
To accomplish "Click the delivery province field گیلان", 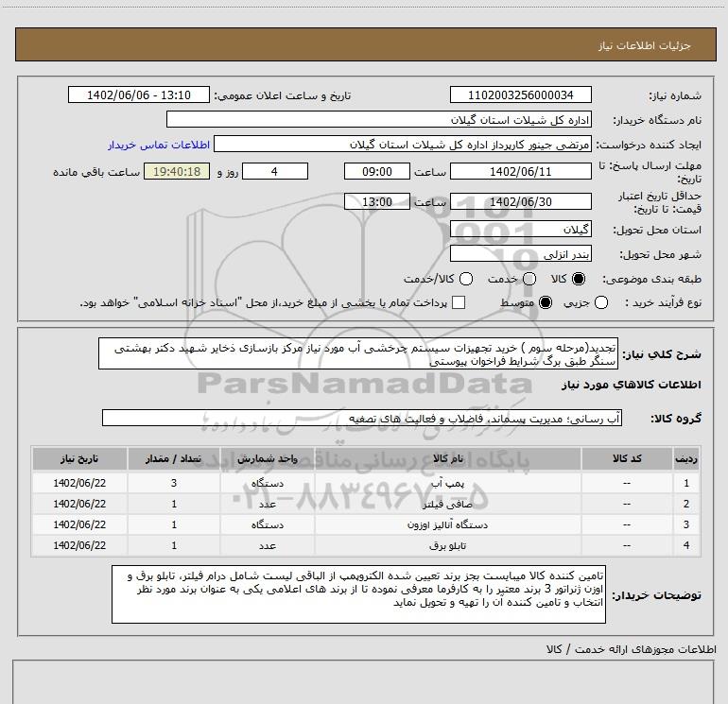I will click(520, 230).
